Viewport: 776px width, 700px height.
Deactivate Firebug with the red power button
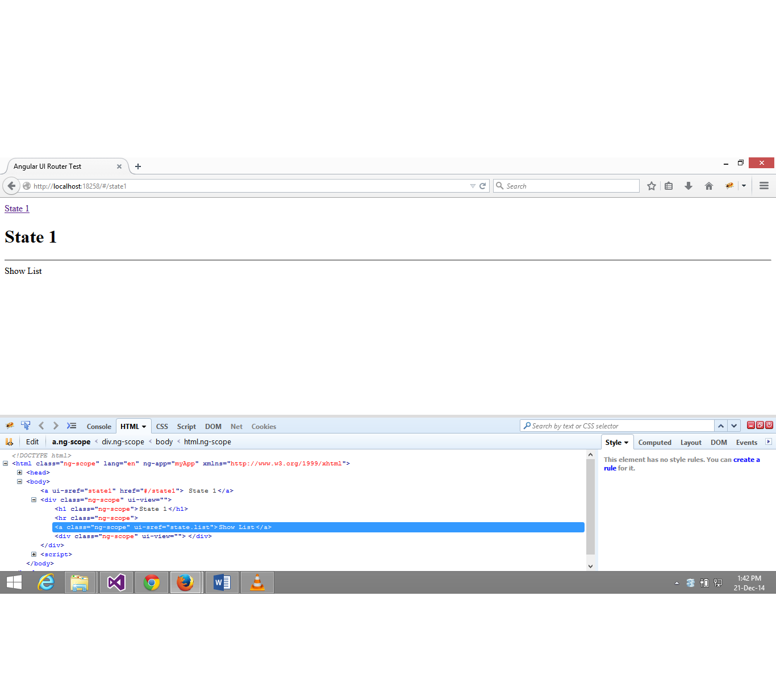(769, 425)
